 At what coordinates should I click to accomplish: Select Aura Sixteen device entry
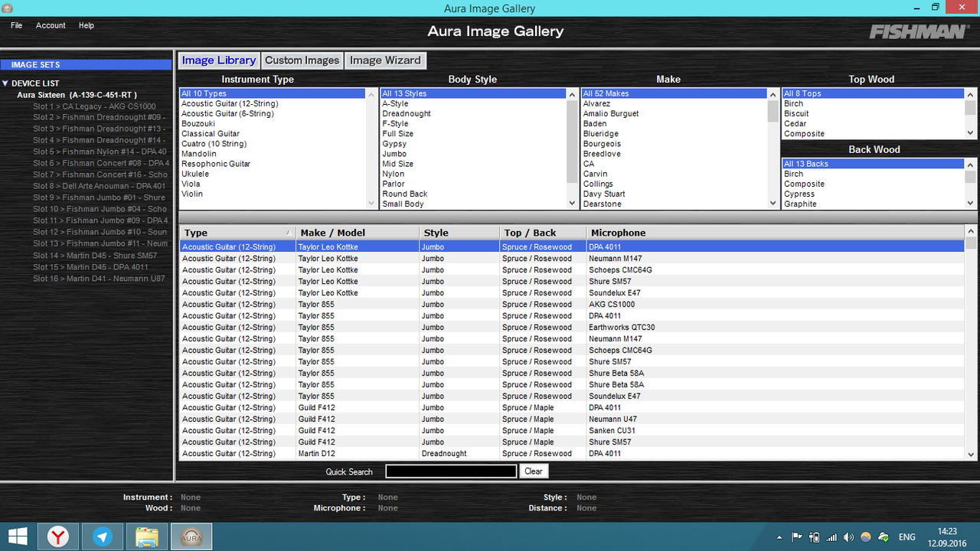[x=77, y=95]
